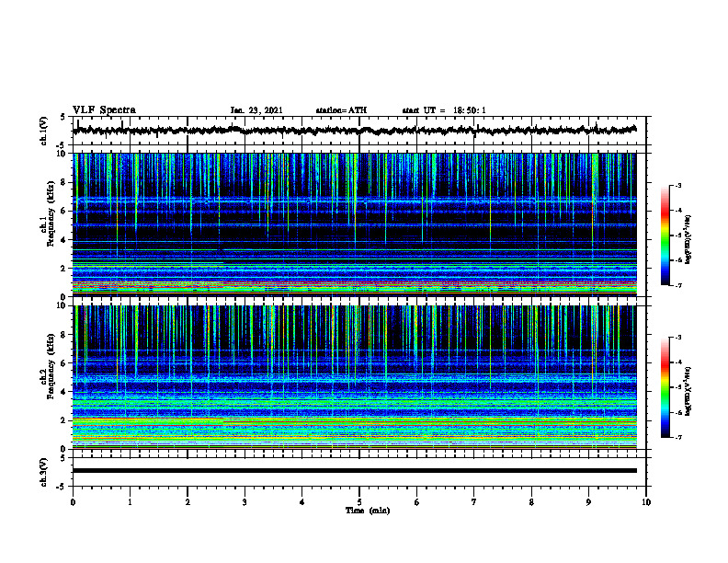The image size is (728, 563).
Task: Select the "ch.2 Frequency (kHz)" axis label
Action: (x=48, y=366)
